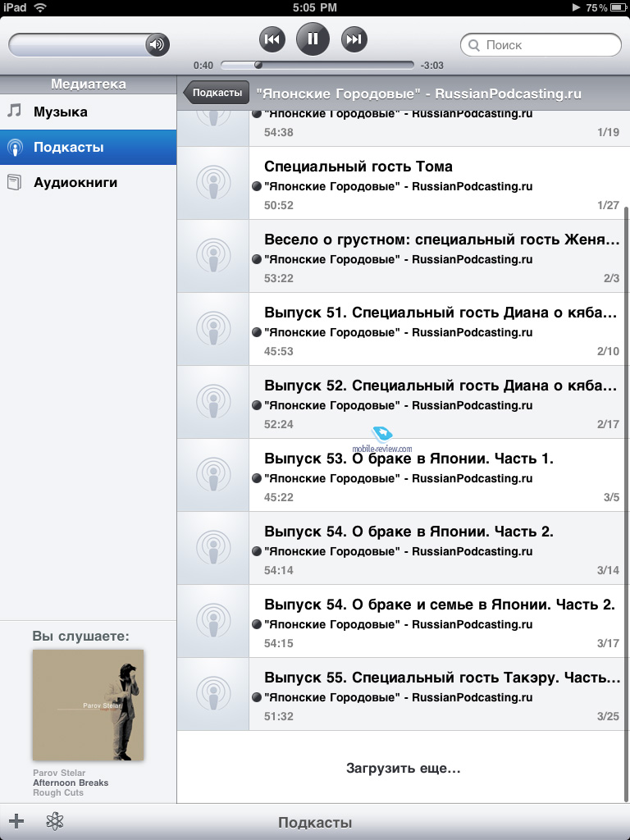
Task: Click duration 54:38 in the top row
Action: pyautogui.click(x=279, y=132)
